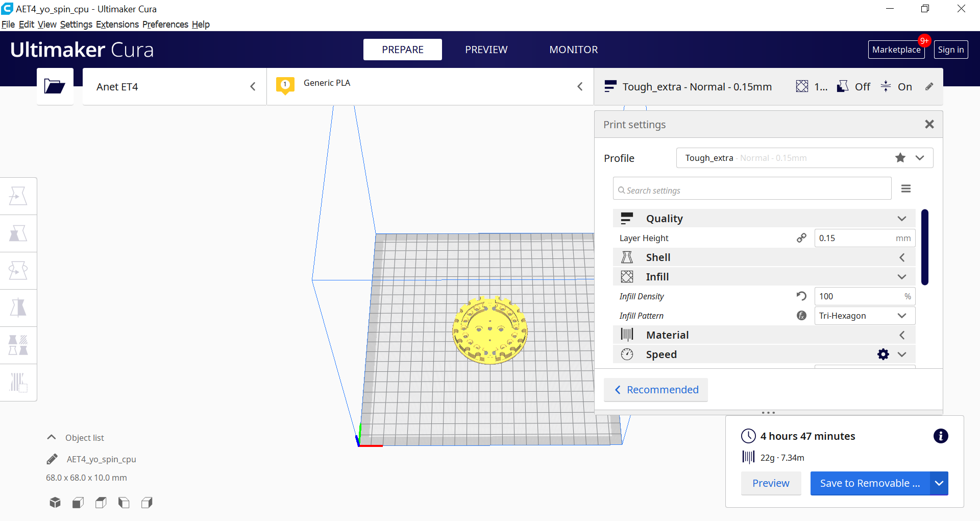Click the Preview button
This screenshot has height=521, width=980.
(x=771, y=483)
